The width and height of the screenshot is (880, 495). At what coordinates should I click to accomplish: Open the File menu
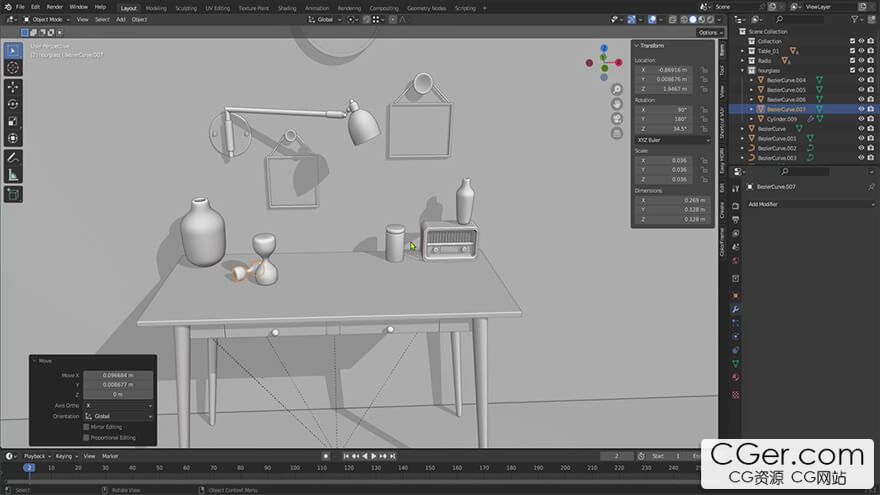(20, 7)
